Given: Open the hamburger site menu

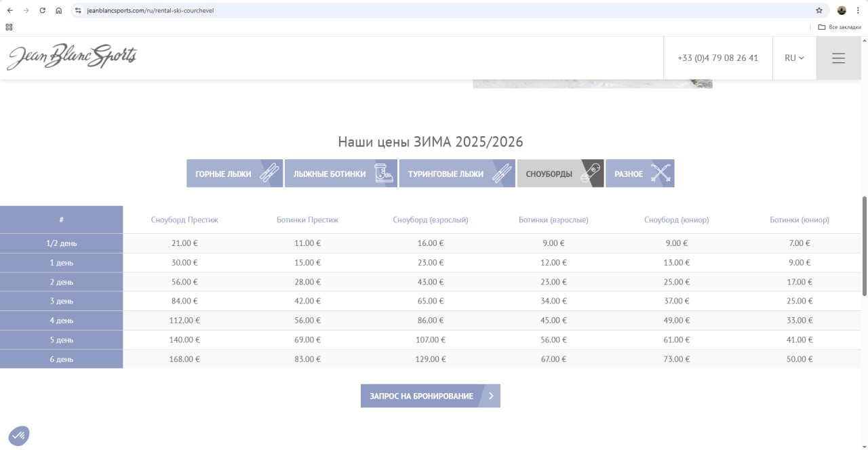Looking at the screenshot, I should click(838, 58).
